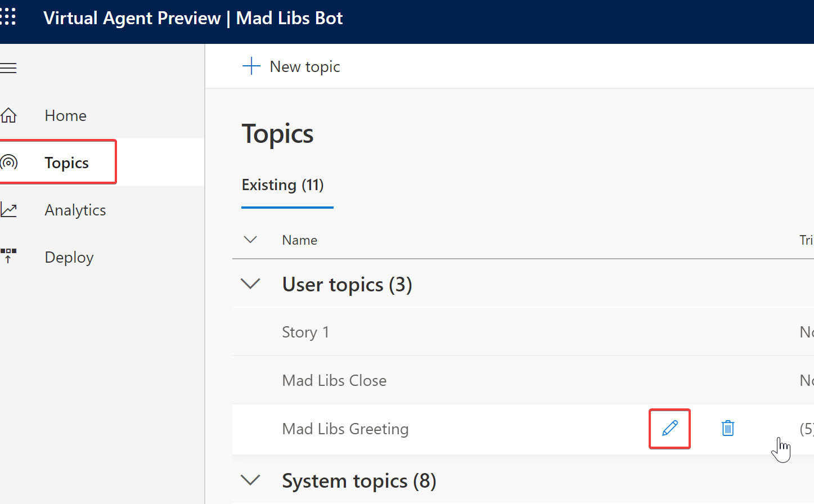Go to Analytics in the sidebar
The width and height of the screenshot is (814, 504).
[x=75, y=210]
